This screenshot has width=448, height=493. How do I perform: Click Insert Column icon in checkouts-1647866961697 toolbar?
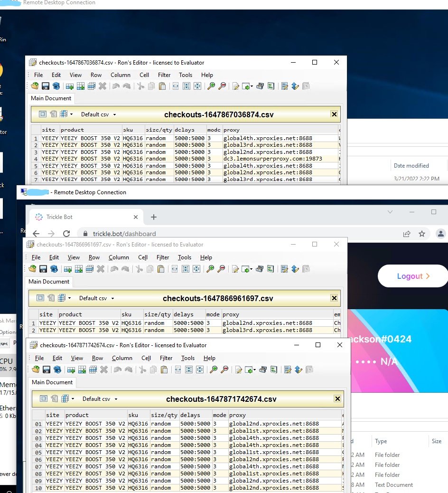79,269
